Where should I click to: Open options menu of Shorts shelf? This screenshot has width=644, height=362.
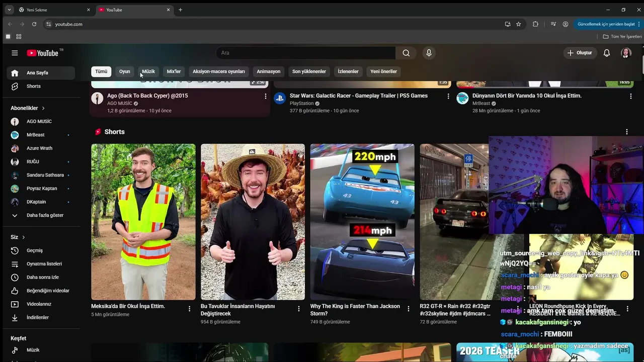point(627,132)
